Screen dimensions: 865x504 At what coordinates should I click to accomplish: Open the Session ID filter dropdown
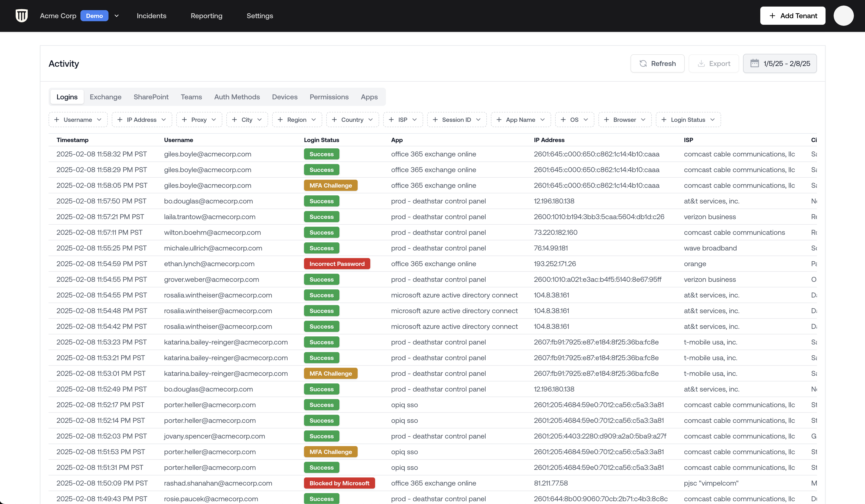[x=457, y=120]
